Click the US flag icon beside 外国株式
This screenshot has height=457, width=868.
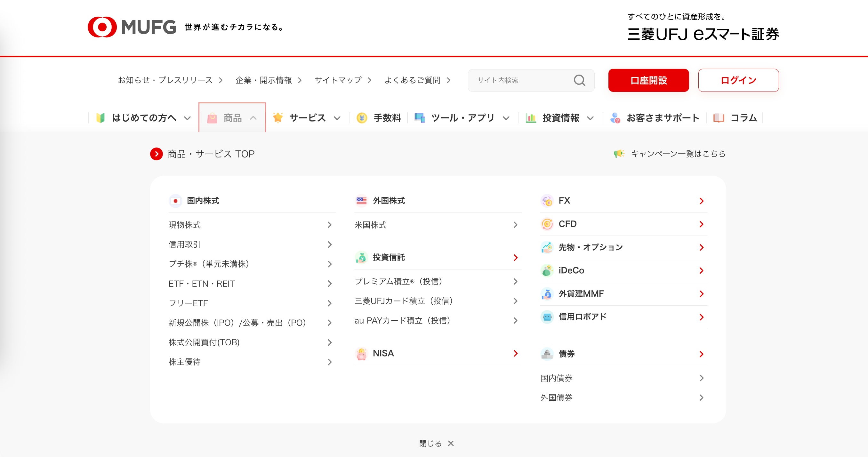361,201
